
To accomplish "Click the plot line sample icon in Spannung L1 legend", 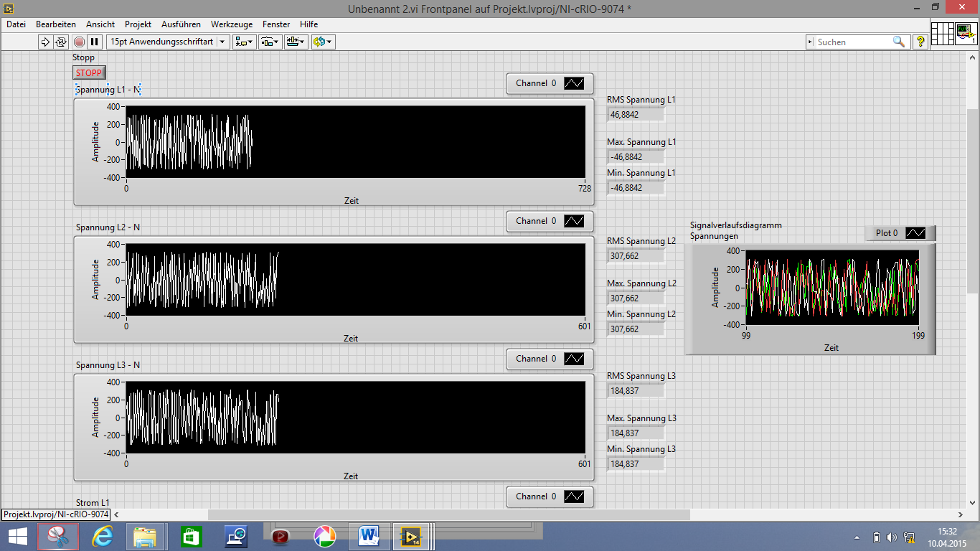I will [574, 83].
